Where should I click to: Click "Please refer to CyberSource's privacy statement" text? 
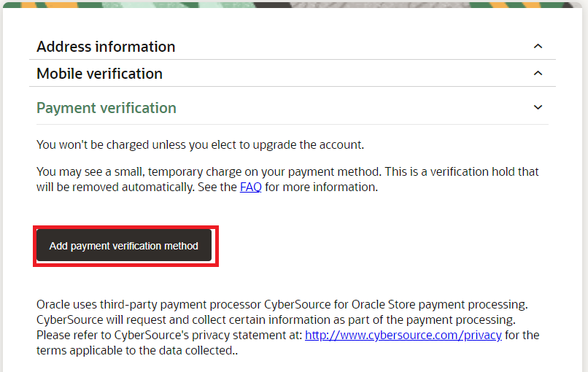click(169, 336)
